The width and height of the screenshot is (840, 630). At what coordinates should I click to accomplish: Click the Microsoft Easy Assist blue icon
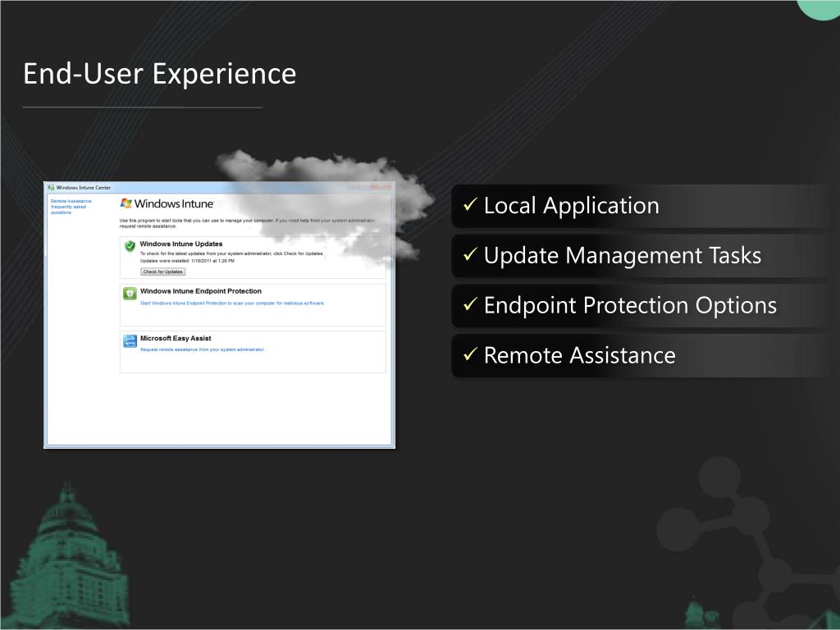pyautogui.click(x=130, y=340)
